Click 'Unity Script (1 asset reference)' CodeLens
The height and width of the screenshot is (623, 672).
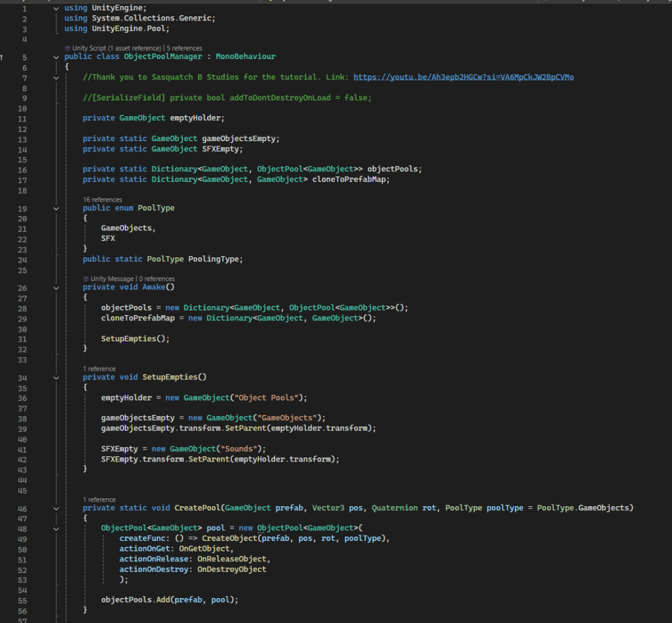116,49
